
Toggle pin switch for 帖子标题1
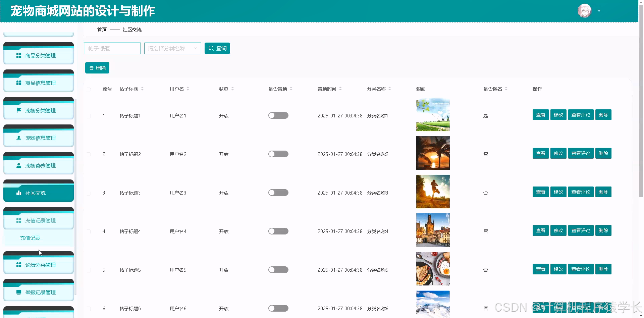coord(278,115)
